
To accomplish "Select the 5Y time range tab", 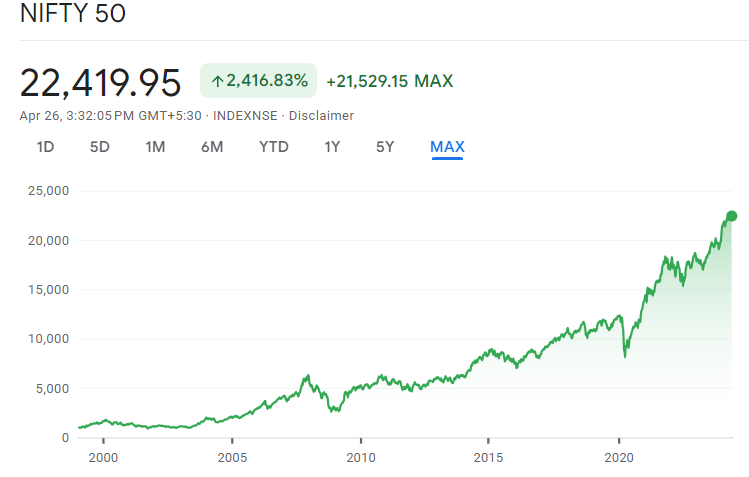I will click(x=385, y=147).
